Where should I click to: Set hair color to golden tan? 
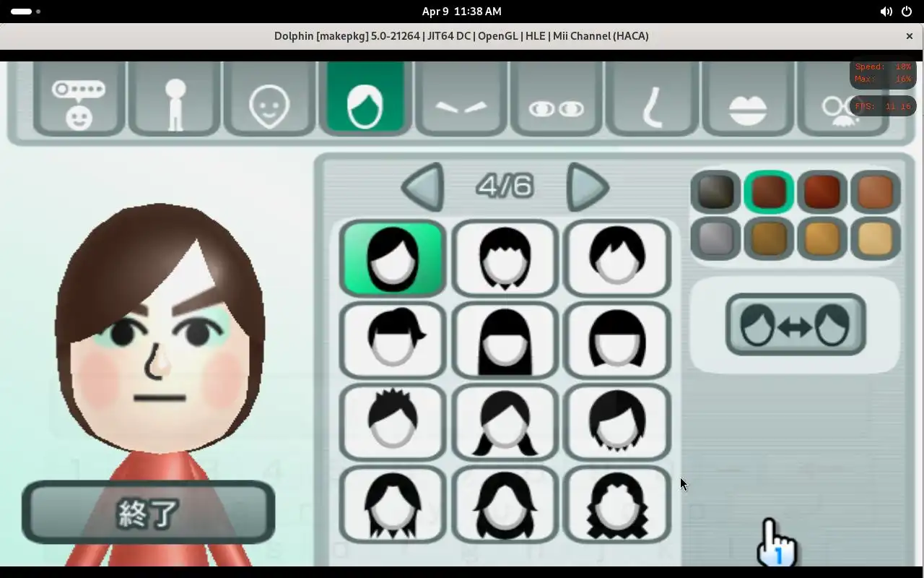point(822,238)
